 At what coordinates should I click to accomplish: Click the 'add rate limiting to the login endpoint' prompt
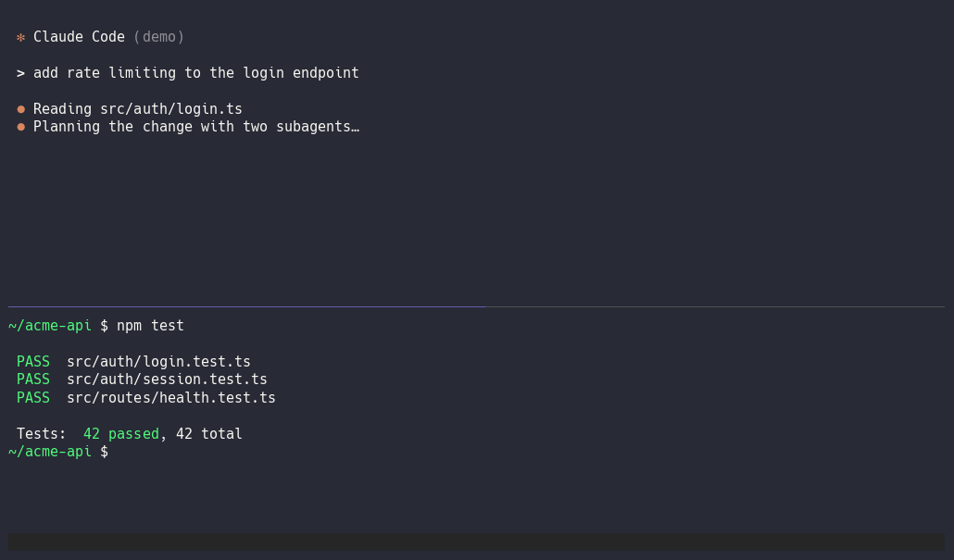[196, 73]
